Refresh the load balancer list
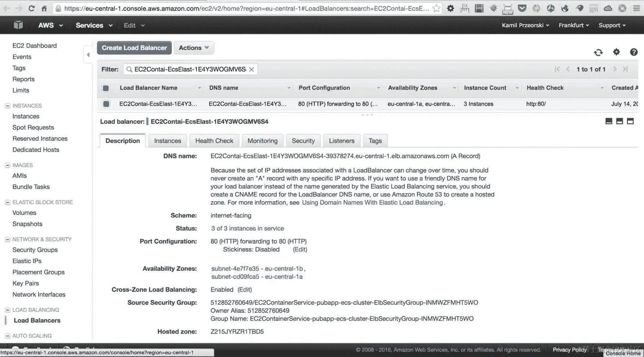This screenshot has width=644, height=357. pyautogui.click(x=599, y=52)
